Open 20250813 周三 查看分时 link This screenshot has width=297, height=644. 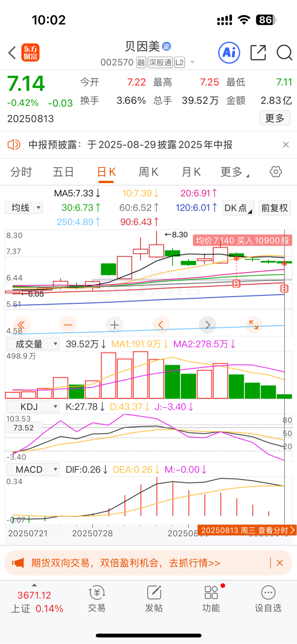point(247,530)
